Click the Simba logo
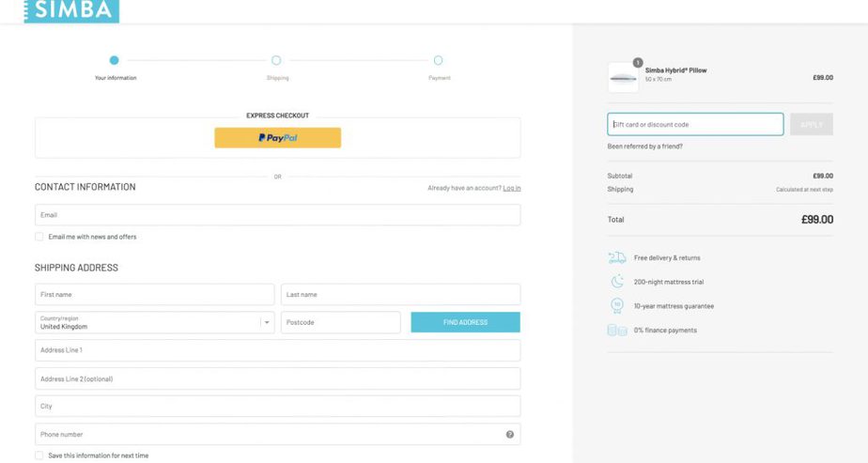Viewport: 868px width, 463px height. click(71, 11)
